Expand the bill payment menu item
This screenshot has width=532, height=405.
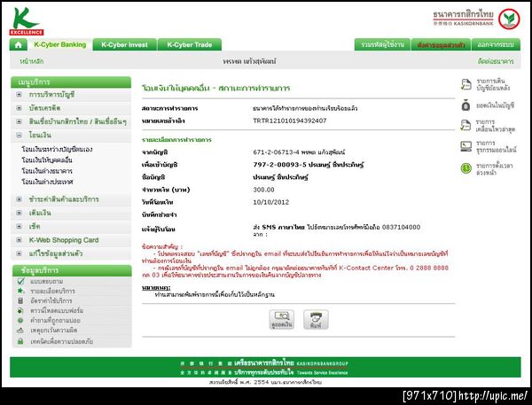19,199
